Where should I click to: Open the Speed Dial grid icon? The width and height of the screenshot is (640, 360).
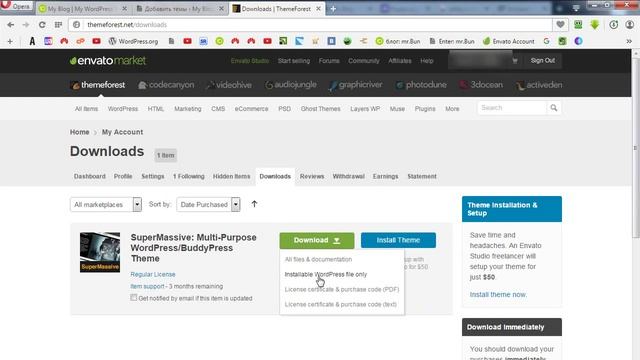(x=58, y=25)
